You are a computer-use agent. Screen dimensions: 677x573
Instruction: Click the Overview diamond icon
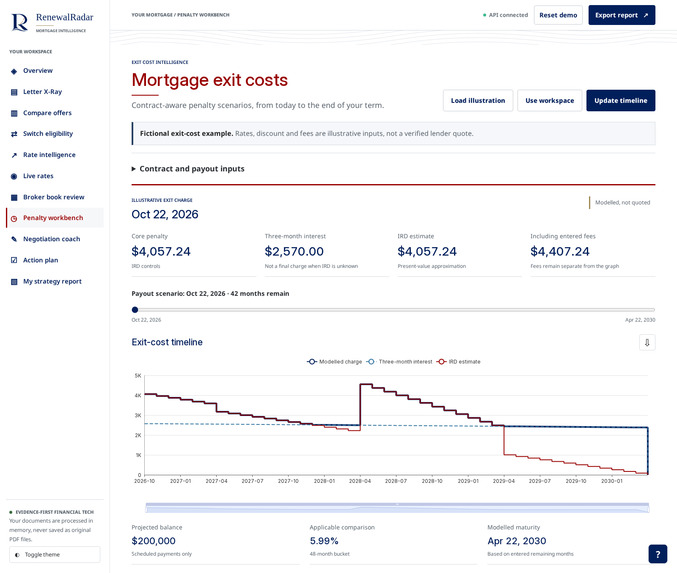[x=14, y=71]
